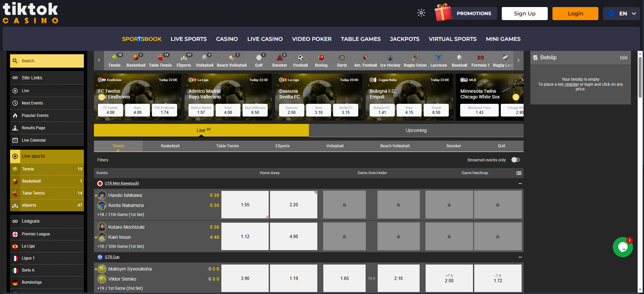Click the events list view icon
The height and width of the screenshot is (294, 644).
(519, 173)
